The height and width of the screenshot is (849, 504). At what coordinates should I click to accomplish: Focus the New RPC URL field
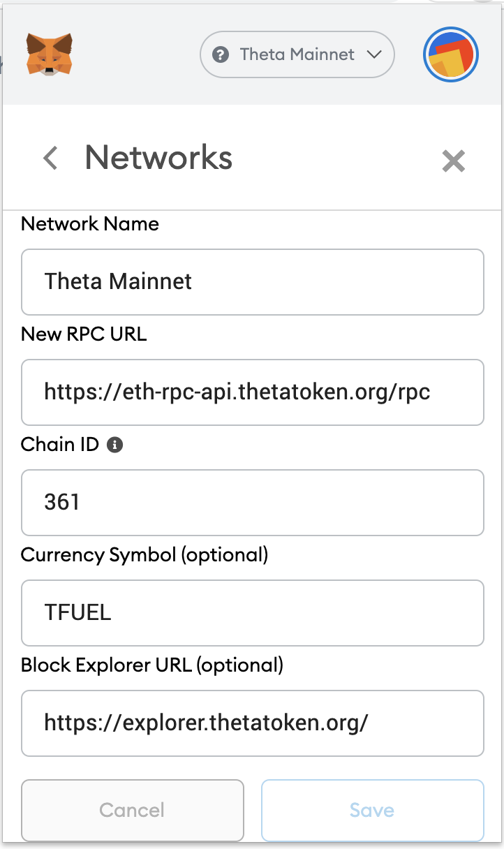tap(253, 392)
